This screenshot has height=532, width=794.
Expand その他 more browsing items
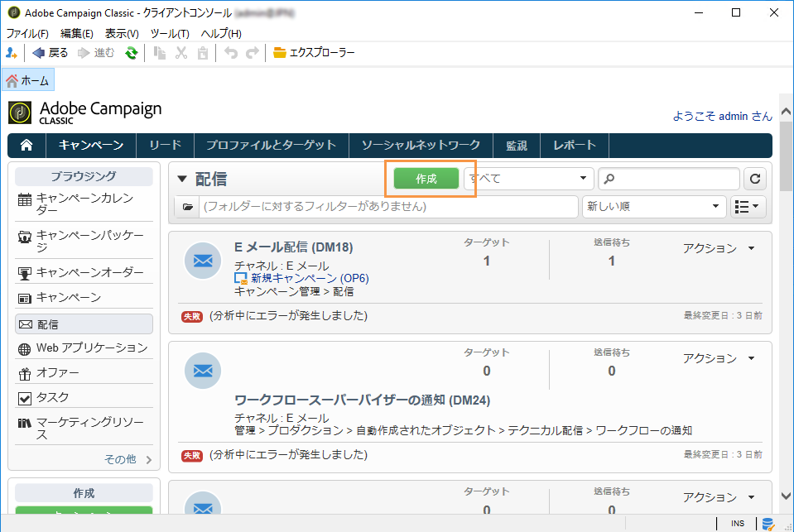(x=128, y=459)
